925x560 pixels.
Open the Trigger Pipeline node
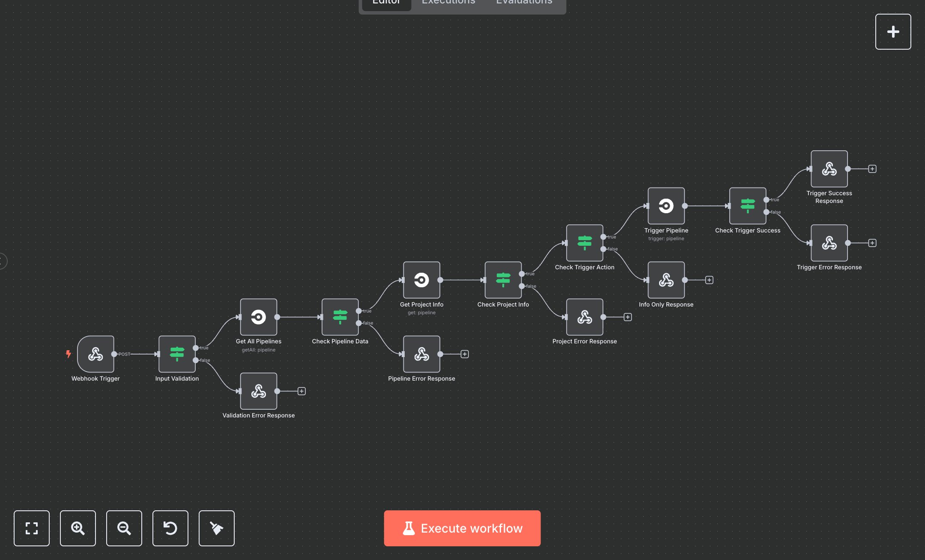coord(666,206)
